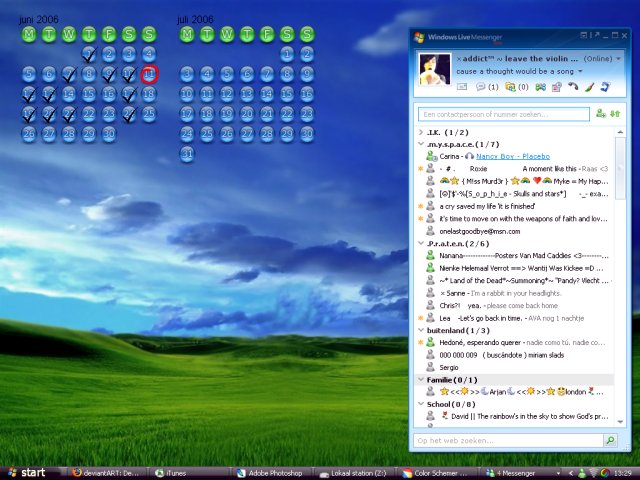
Task: Click the Nancy Boy - Placebo song link
Action: click(513, 156)
